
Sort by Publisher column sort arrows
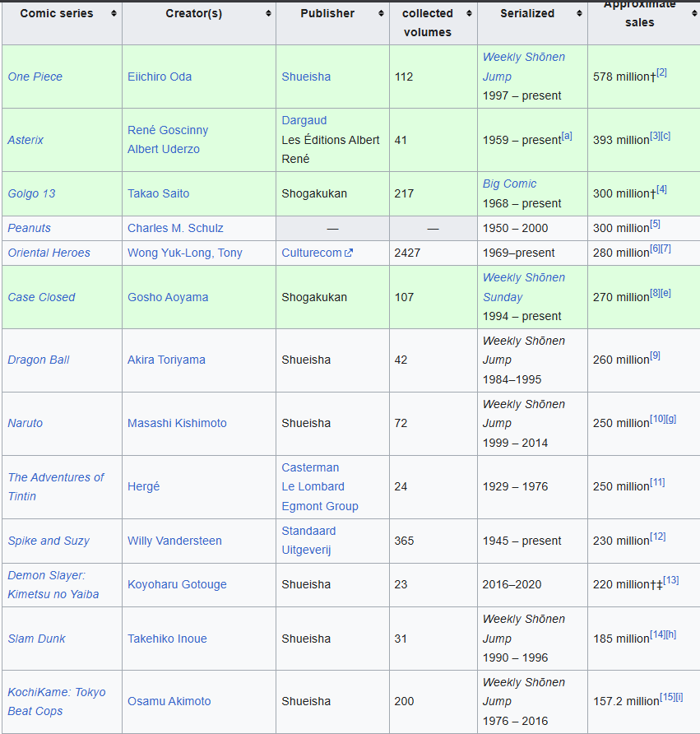(x=381, y=13)
